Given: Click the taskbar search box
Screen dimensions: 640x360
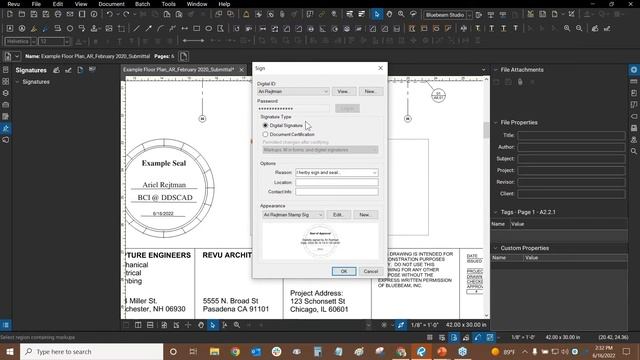Looking at the screenshot, I should click(91, 351).
